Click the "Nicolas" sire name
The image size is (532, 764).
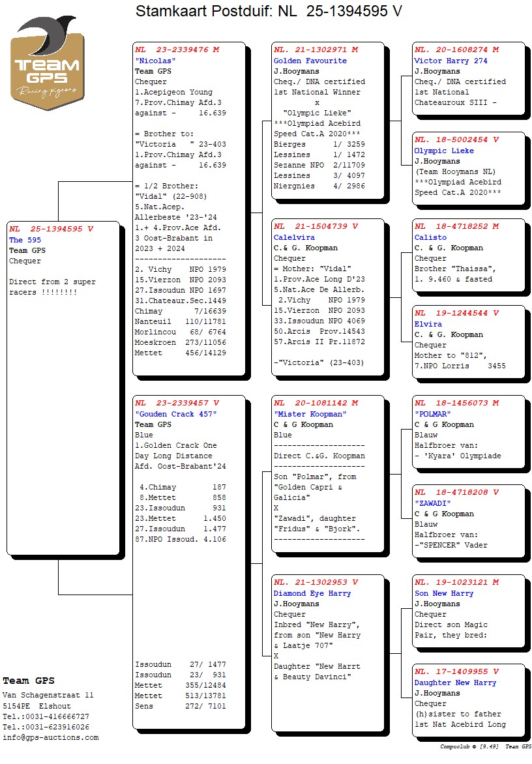tap(156, 61)
